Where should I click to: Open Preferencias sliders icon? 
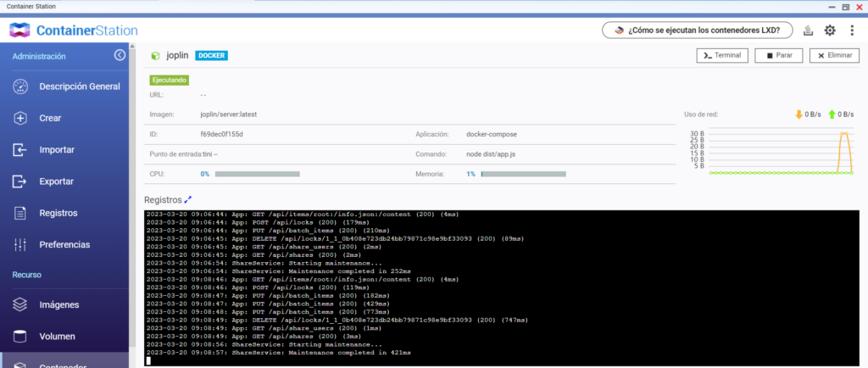(x=21, y=244)
